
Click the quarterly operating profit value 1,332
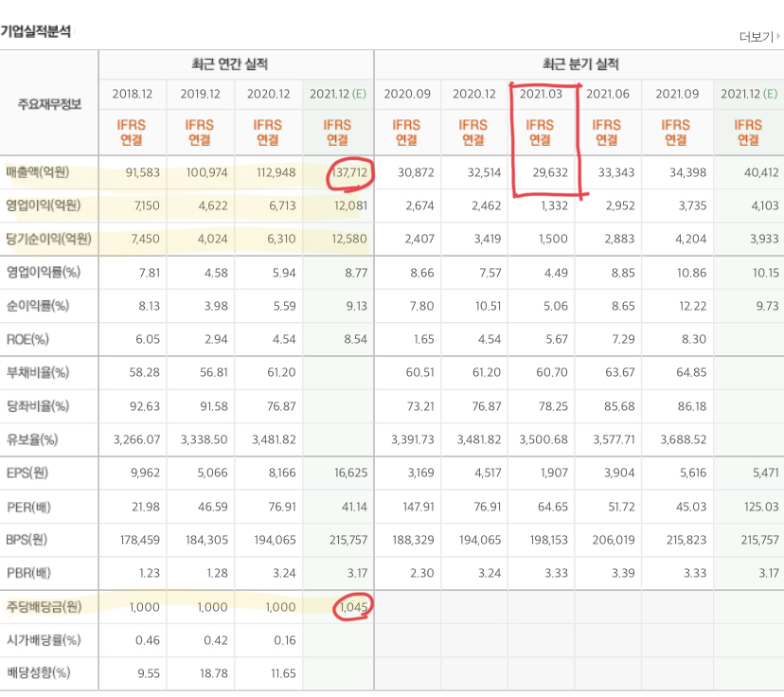point(554,206)
